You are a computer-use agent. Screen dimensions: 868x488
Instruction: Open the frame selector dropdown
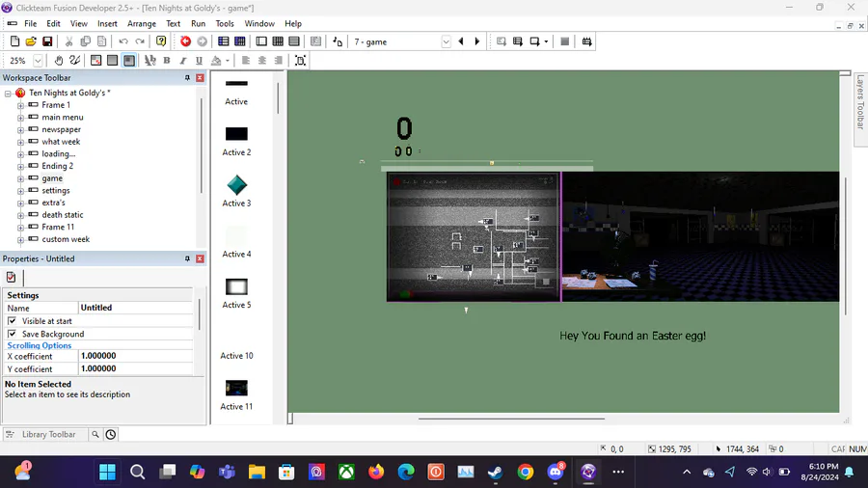pos(446,42)
